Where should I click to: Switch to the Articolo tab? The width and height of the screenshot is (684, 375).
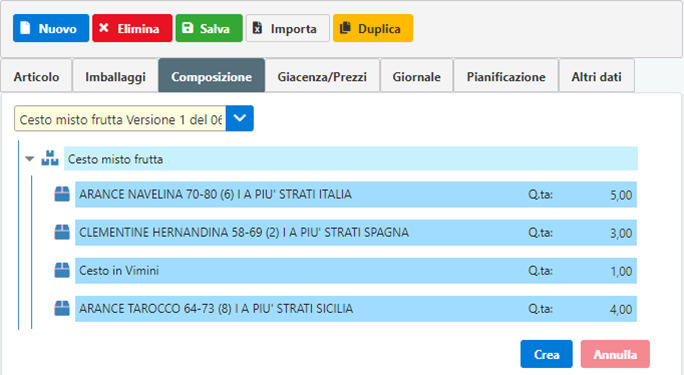click(x=36, y=76)
